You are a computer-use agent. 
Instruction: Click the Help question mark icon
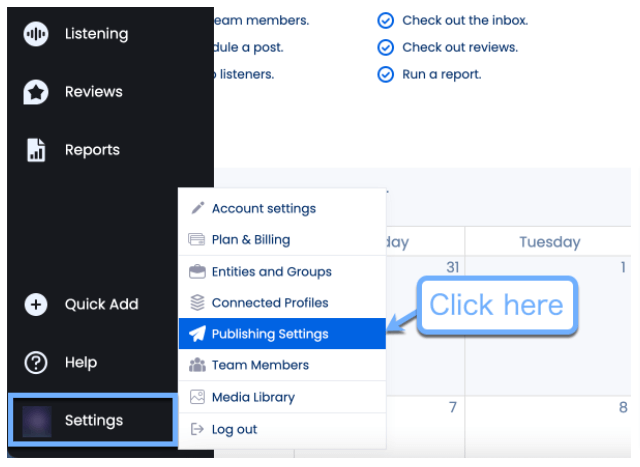[36, 362]
